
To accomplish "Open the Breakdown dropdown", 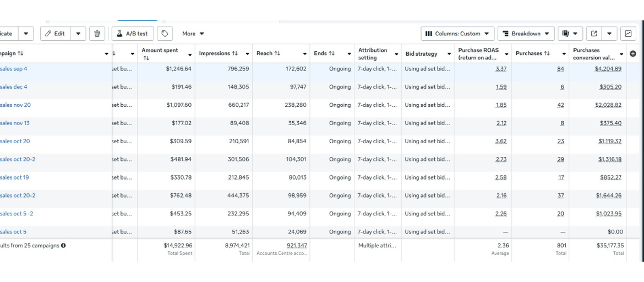I will click(526, 34).
